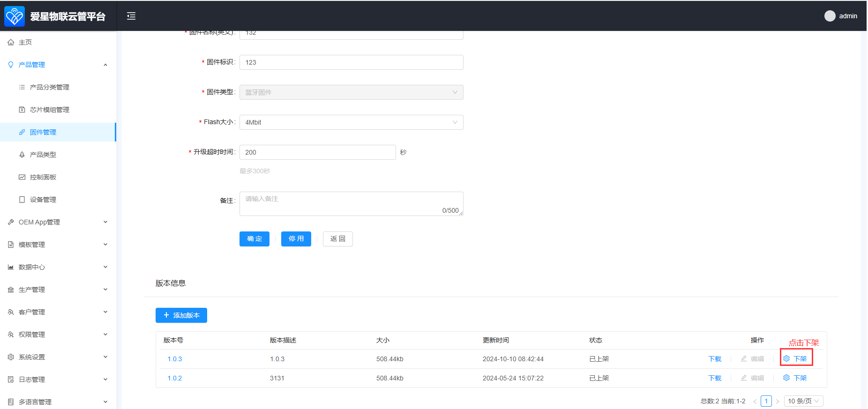Click the 3131 version description cell
Viewport: 868px width, 409px height.
pos(277,378)
